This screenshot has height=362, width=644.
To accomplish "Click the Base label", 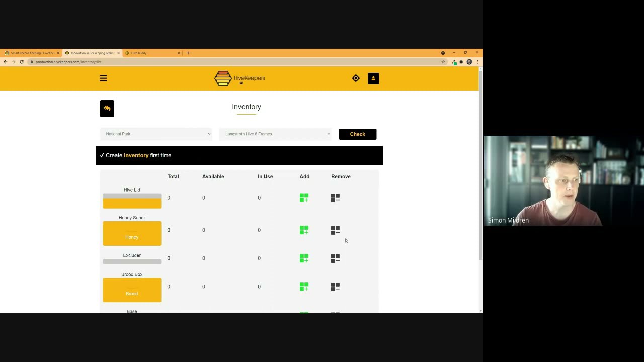I will click(x=132, y=311).
